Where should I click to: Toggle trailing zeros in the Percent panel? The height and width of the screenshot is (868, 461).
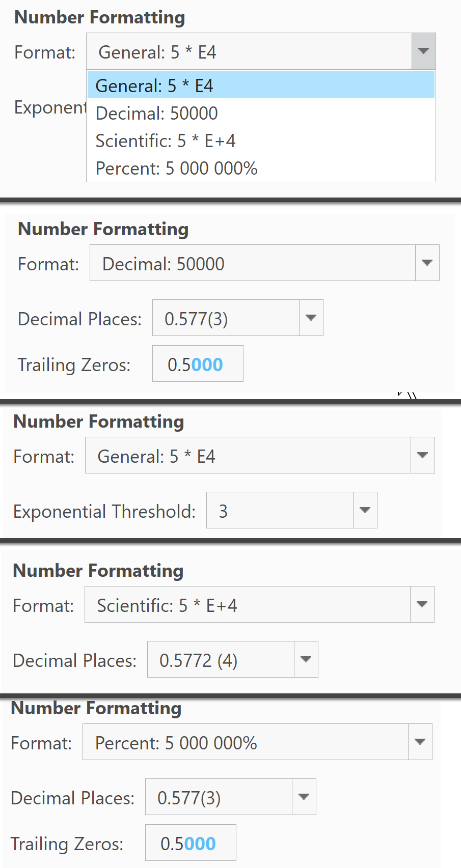(x=191, y=843)
